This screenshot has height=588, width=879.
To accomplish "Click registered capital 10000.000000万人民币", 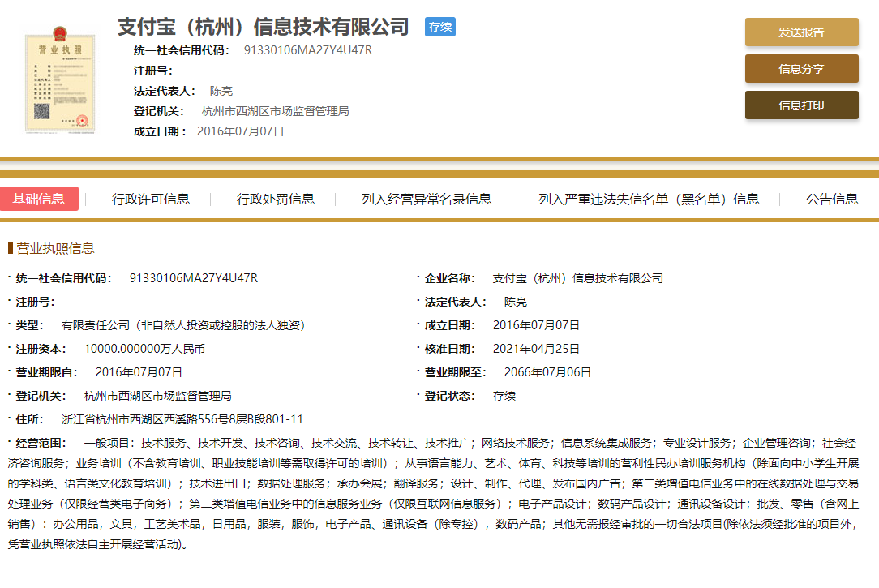I will 144,349.
